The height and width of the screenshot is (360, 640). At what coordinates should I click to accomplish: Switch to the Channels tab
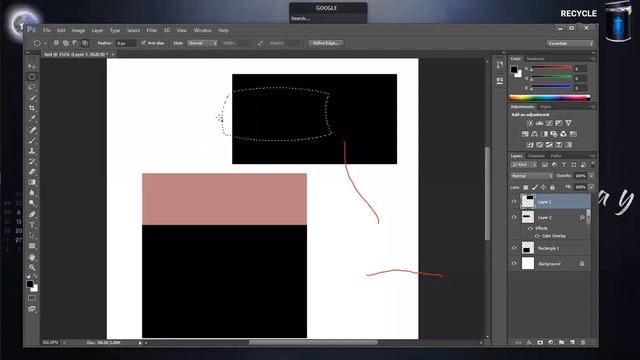(536, 156)
